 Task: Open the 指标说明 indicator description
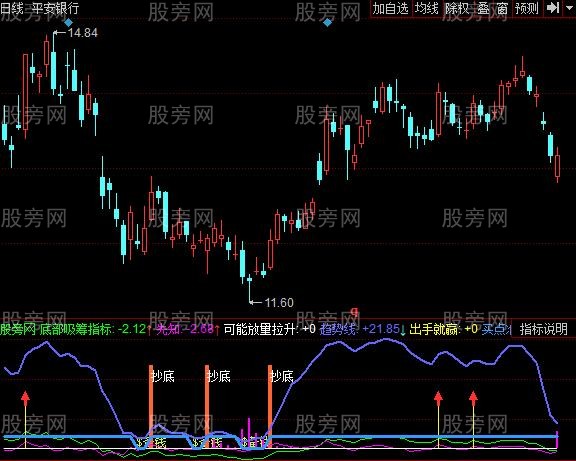point(544,329)
